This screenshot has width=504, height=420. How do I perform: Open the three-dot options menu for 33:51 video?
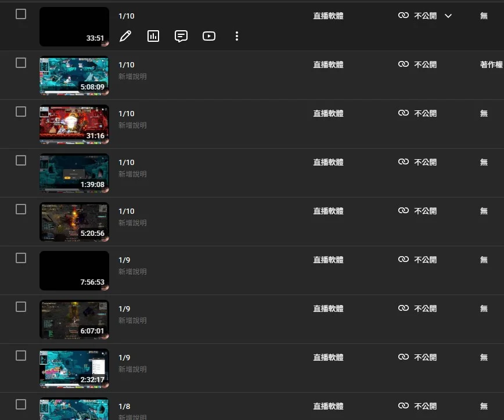pos(237,36)
